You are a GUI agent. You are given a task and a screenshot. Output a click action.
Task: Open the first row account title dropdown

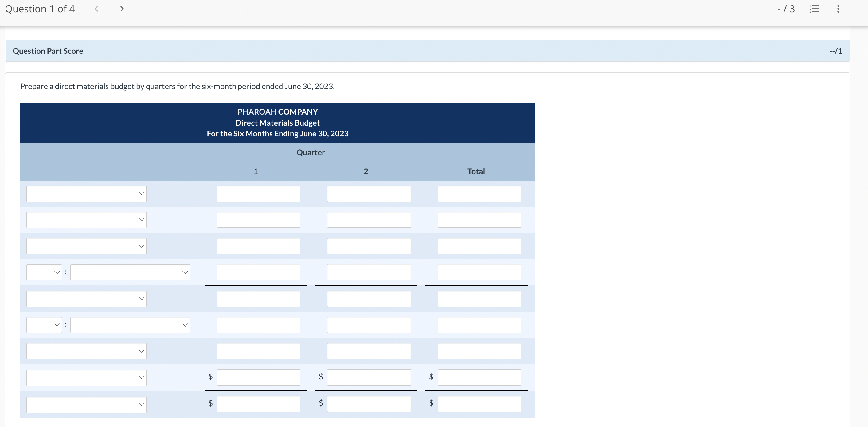pos(86,194)
